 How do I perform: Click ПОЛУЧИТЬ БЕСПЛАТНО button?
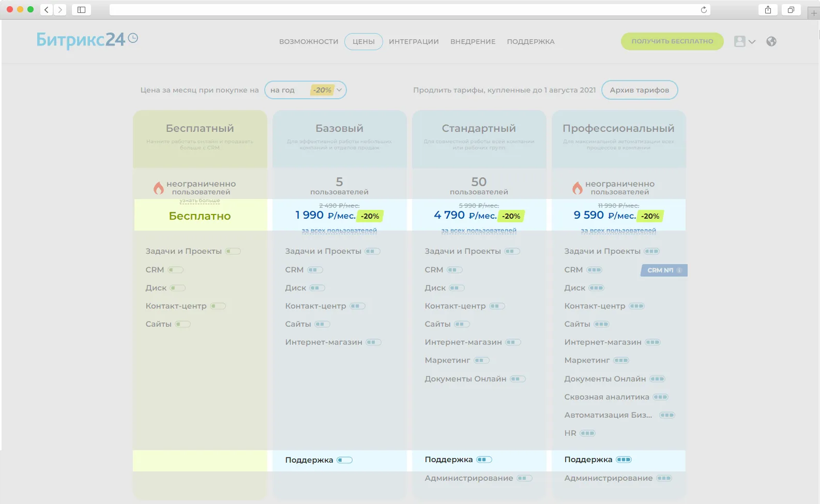(672, 41)
